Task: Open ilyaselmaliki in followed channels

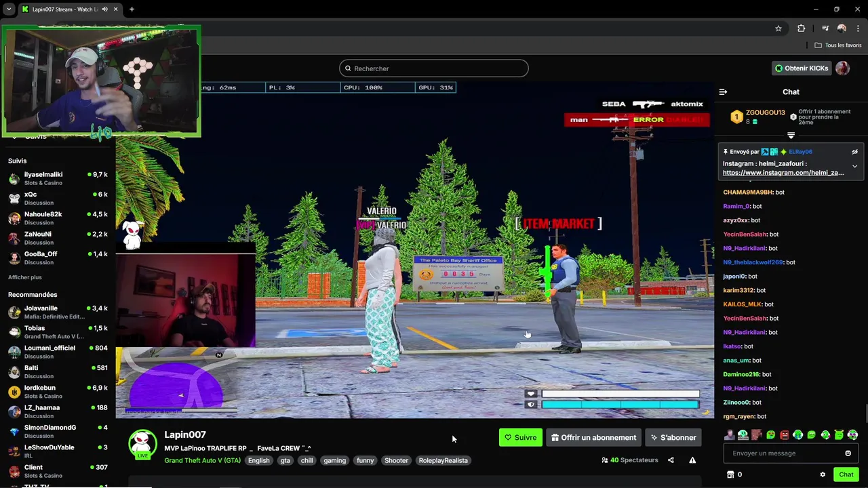Action: click(58, 179)
